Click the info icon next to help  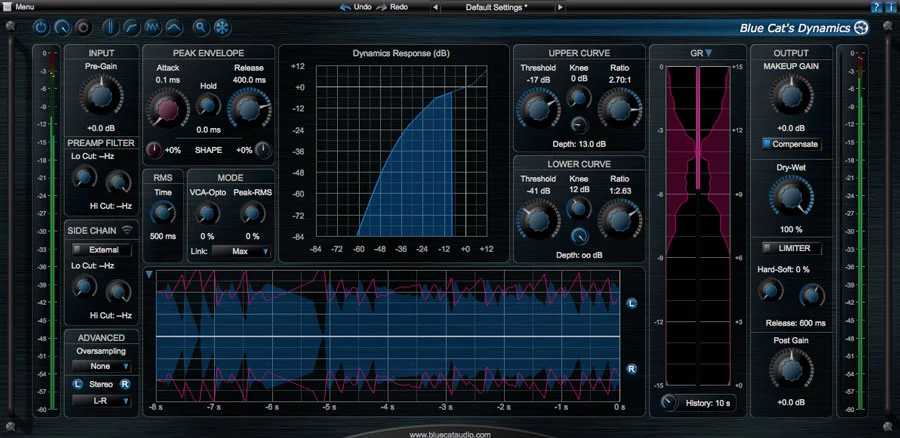[x=890, y=7]
